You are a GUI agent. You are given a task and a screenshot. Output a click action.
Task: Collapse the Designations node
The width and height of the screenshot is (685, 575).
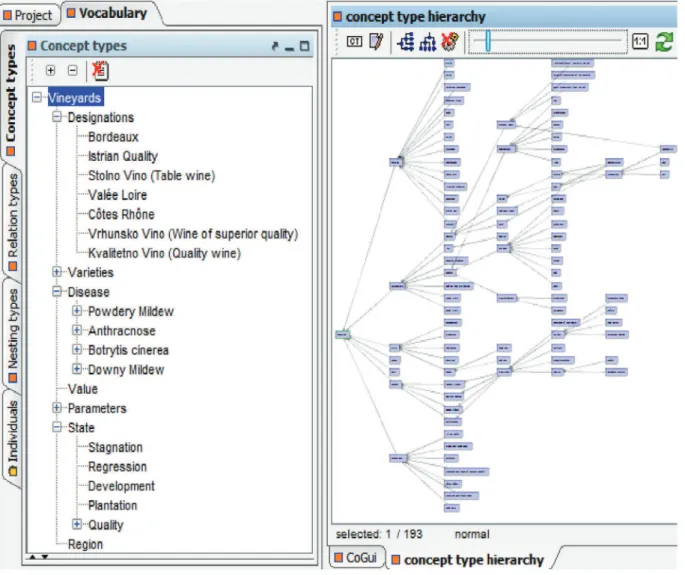(57, 117)
